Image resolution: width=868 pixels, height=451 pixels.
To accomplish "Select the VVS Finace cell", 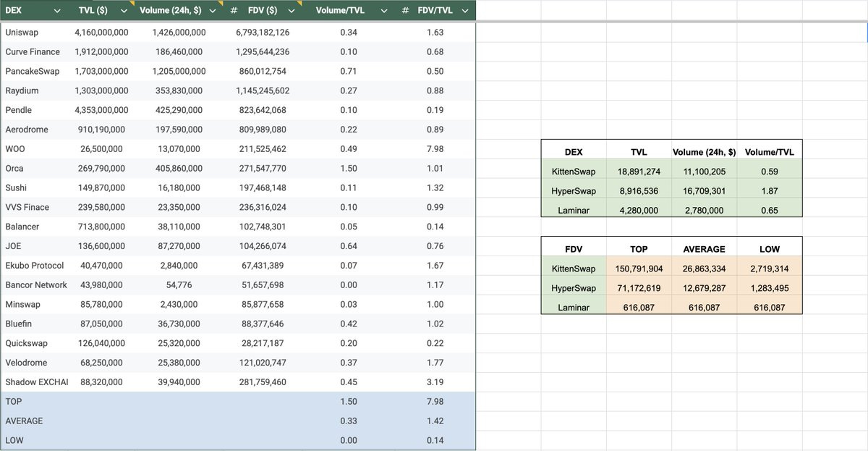I will [27, 208].
